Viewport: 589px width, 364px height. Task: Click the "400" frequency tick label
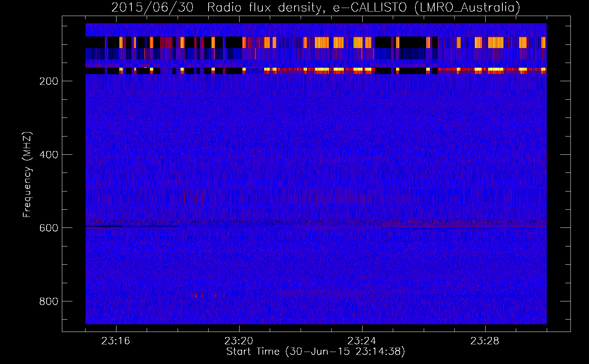49,155
